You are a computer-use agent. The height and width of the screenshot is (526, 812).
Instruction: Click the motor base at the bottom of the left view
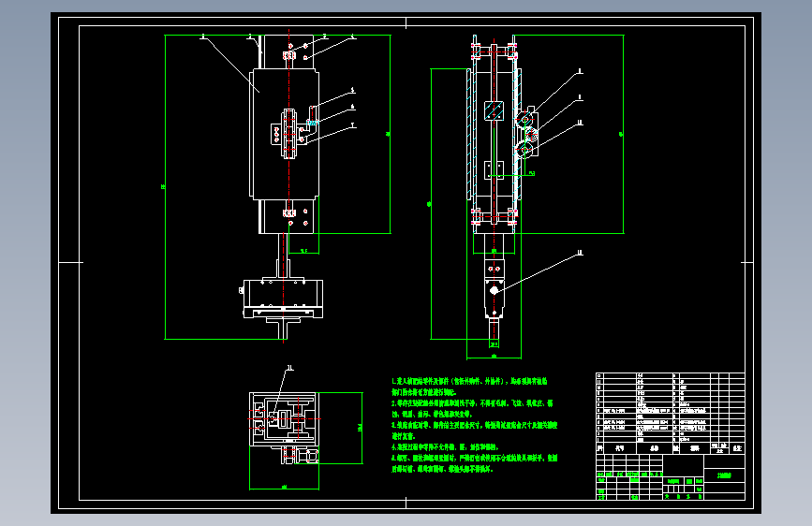pos(283,299)
